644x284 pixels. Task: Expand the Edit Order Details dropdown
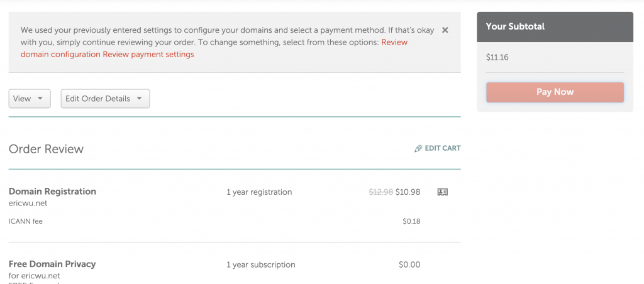coord(105,99)
